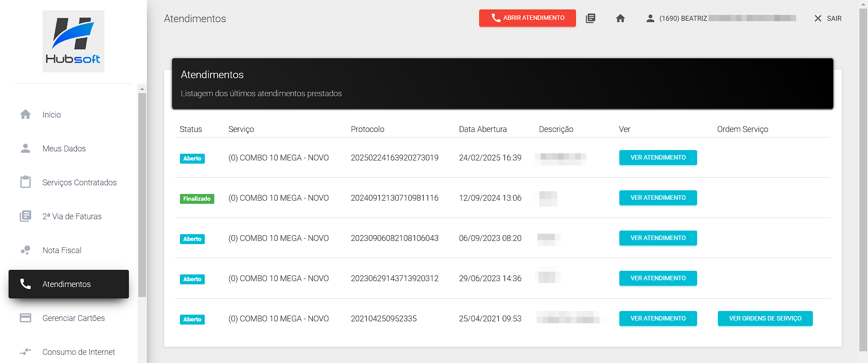Click the arrows icon beside Consumo de Internet
Image resolution: width=868 pixels, height=363 pixels.
point(26,351)
